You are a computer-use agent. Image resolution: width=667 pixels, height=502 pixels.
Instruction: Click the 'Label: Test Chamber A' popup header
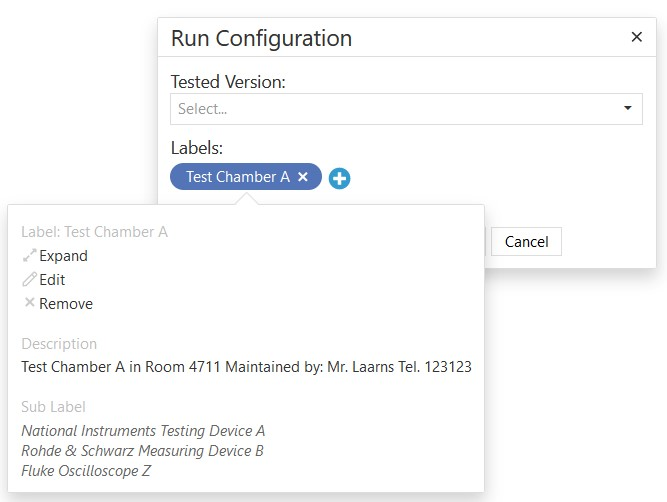pos(94,232)
